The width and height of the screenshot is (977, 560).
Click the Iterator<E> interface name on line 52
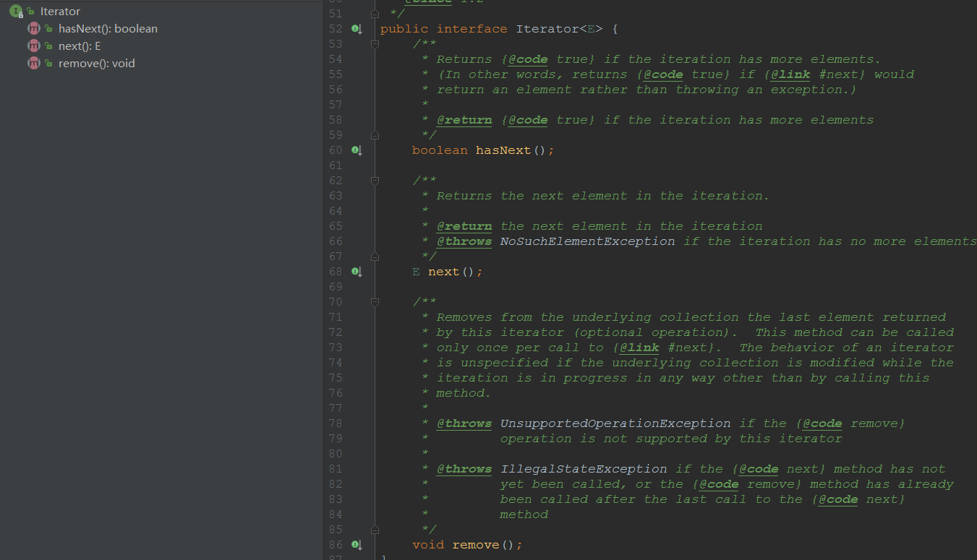[559, 29]
